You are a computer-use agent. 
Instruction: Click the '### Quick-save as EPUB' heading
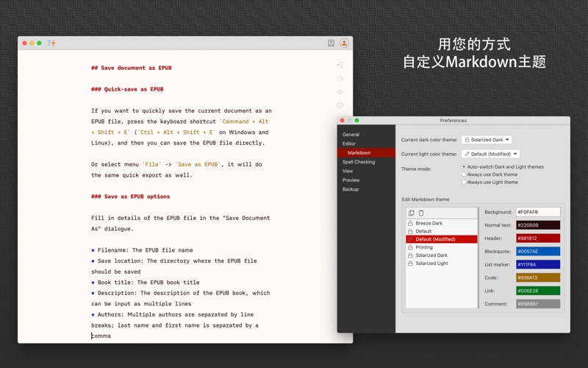coord(127,89)
